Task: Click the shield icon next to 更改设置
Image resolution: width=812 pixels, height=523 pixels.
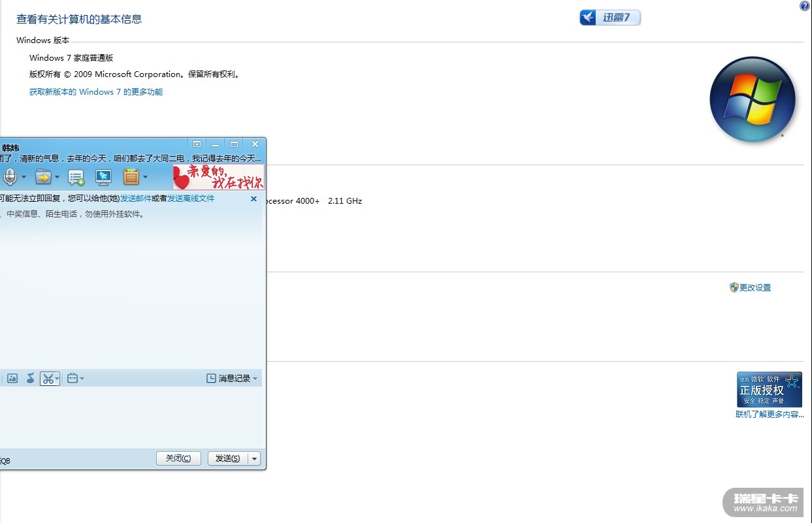Action: click(734, 287)
